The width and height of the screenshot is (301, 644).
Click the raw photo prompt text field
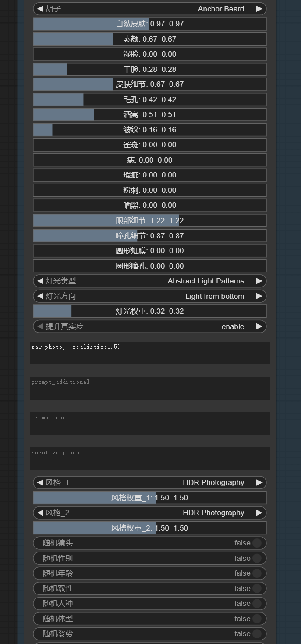tap(150, 353)
